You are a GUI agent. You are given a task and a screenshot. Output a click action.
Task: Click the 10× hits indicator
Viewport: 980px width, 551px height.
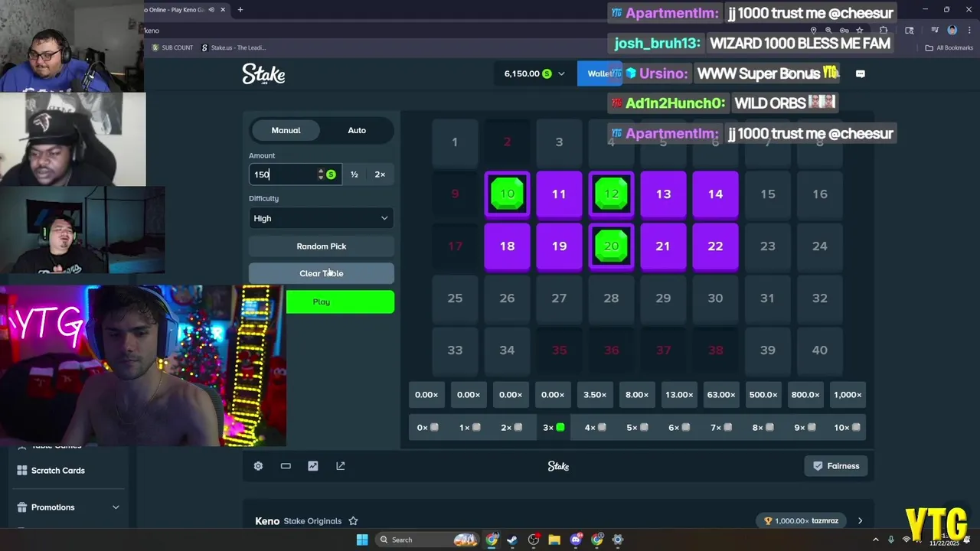[x=848, y=428]
